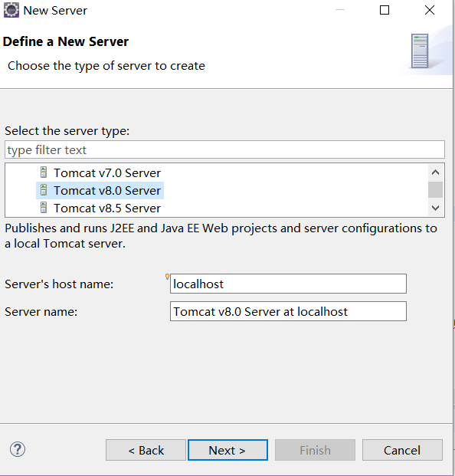
Task: Click the server list scrollbar thumb
Action: 435,190
